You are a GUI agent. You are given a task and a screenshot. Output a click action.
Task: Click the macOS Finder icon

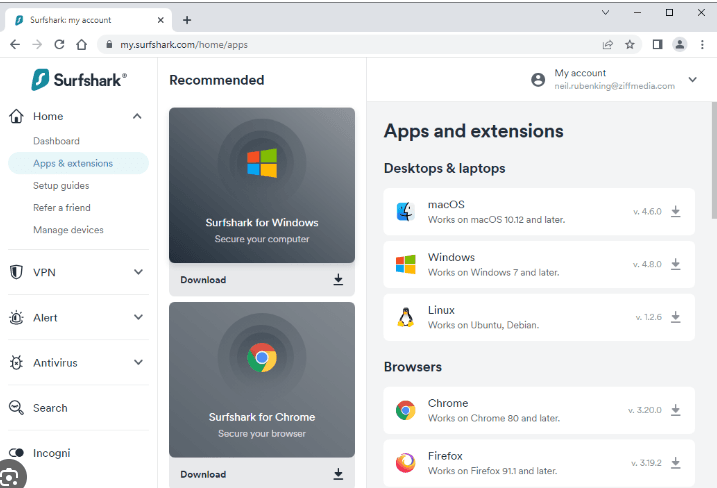click(406, 211)
